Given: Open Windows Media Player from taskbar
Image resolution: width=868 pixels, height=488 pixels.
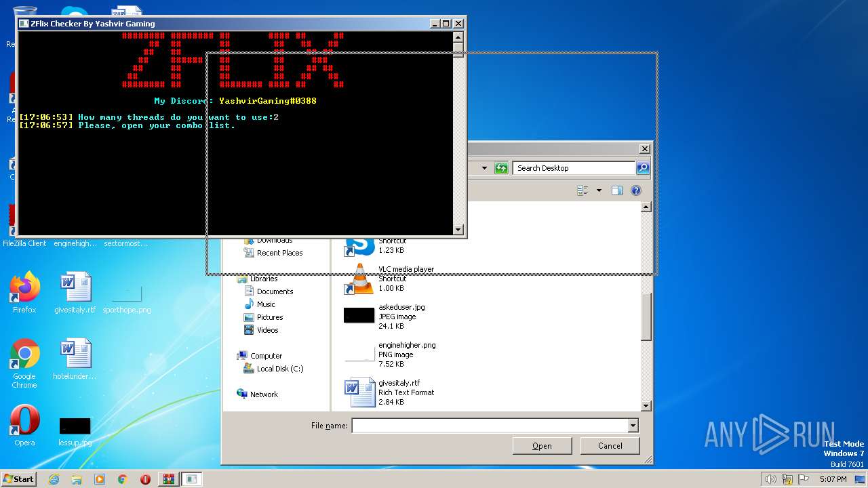Looking at the screenshot, I should pyautogui.click(x=100, y=479).
